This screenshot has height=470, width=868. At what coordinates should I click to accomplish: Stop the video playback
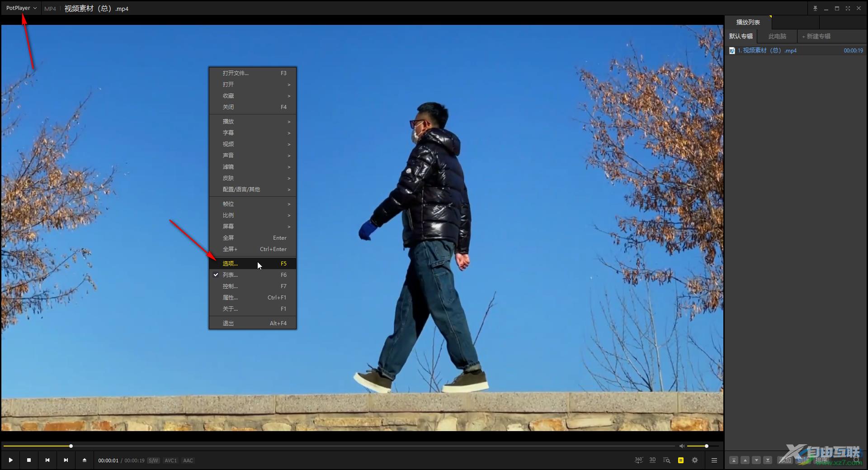(29, 460)
